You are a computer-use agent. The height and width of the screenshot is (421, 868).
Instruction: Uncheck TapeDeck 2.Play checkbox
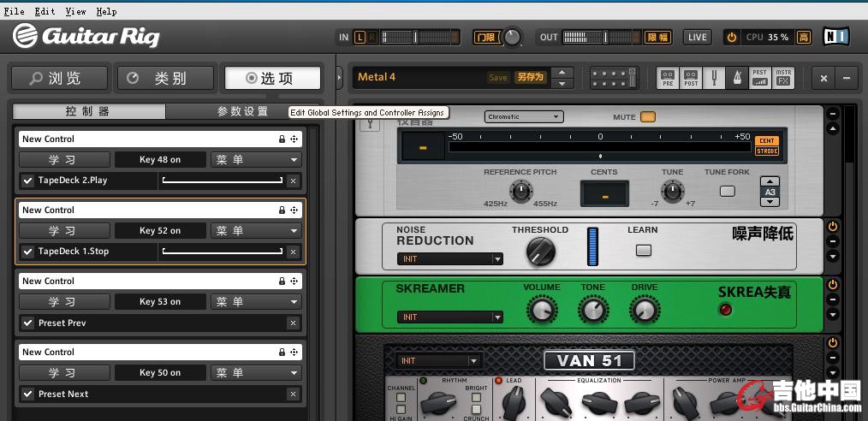[x=27, y=181]
